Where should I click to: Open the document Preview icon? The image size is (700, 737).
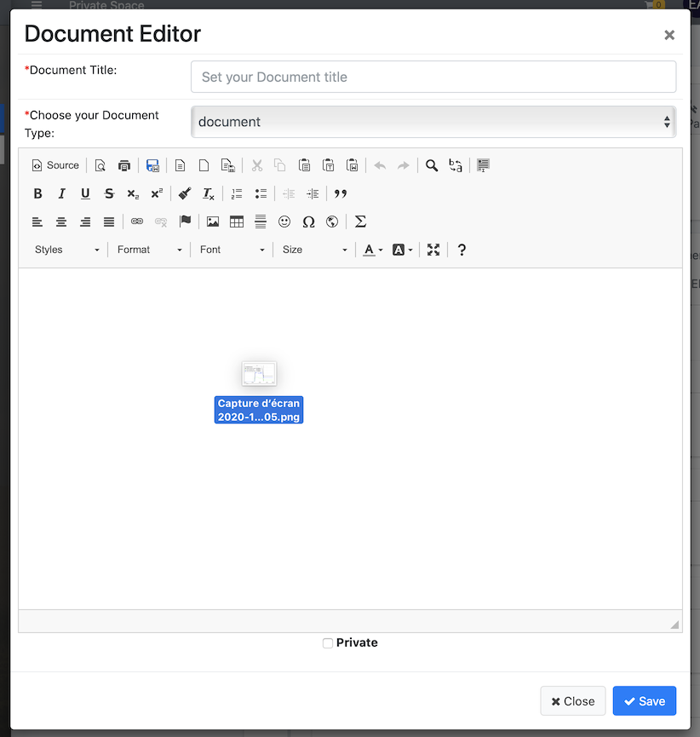click(100, 165)
